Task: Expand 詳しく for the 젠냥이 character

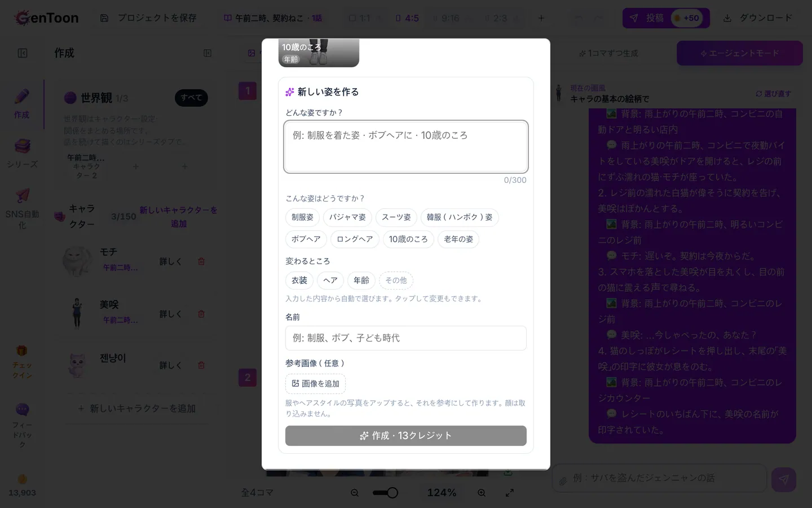Action: point(170,365)
